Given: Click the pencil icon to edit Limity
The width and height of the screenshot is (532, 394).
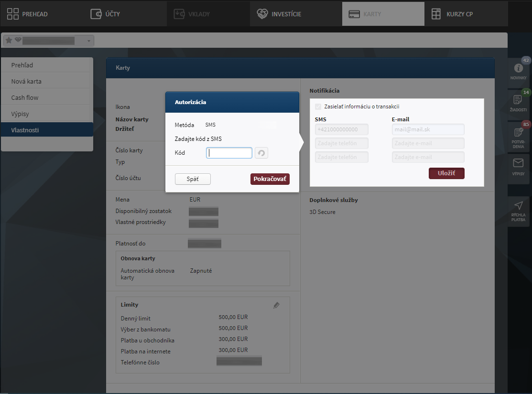Looking at the screenshot, I should click(x=276, y=305).
